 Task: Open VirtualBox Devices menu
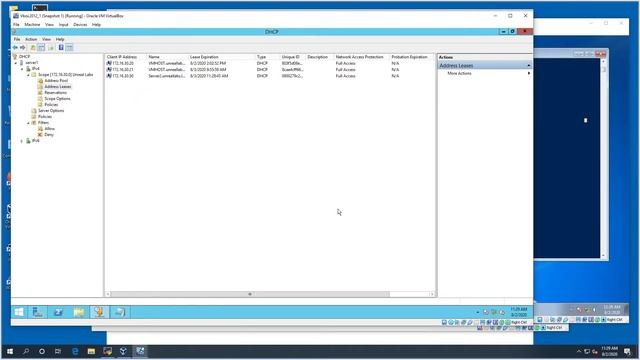point(80,25)
